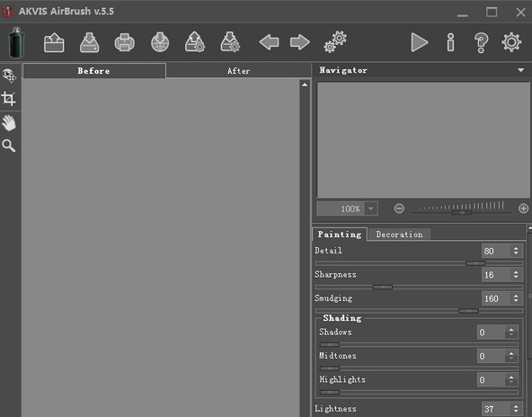Click the Sharpness value stepper arrows
The image size is (532, 417).
coord(516,274)
